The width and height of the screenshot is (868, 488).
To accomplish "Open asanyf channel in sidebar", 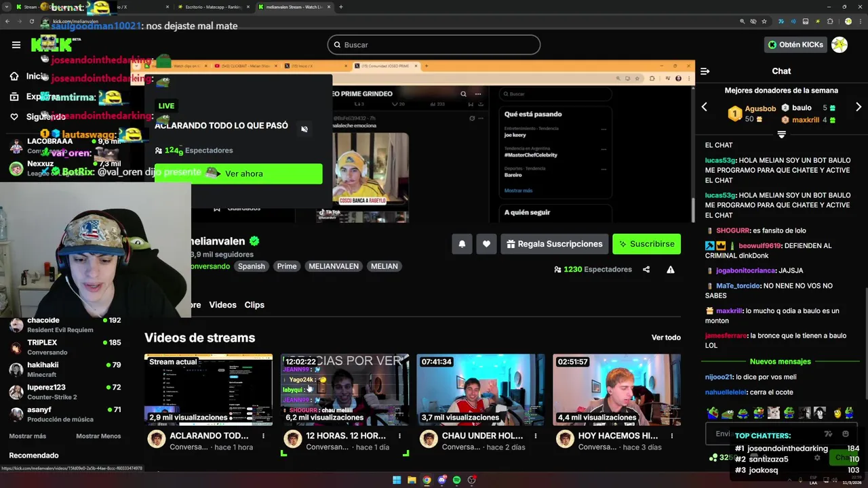I will click(65, 414).
